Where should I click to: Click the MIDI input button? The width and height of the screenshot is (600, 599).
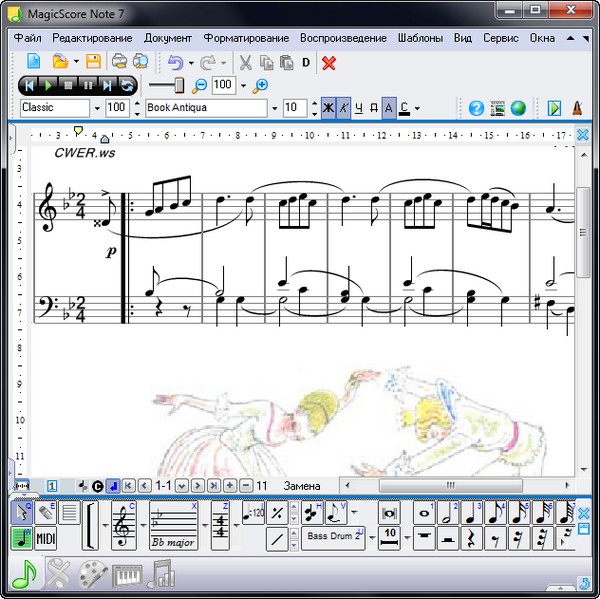[x=46, y=539]
